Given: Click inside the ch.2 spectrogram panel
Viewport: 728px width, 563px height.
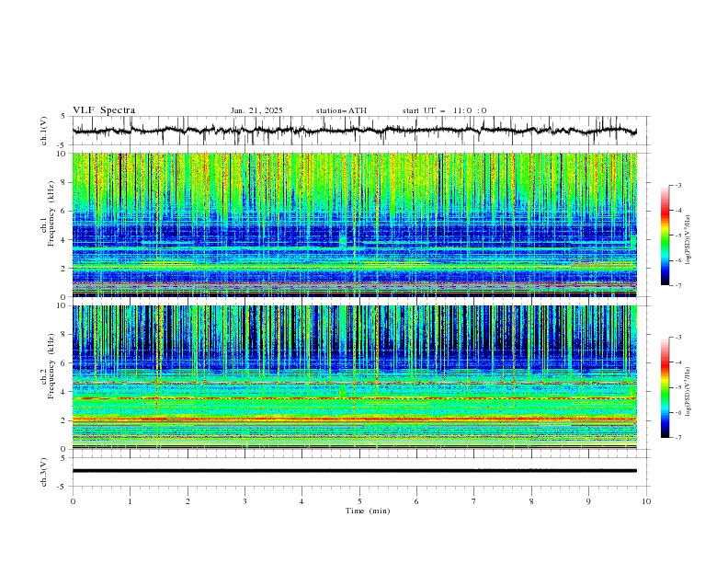Looking at the screenshot, I should (x=354, y=377).
